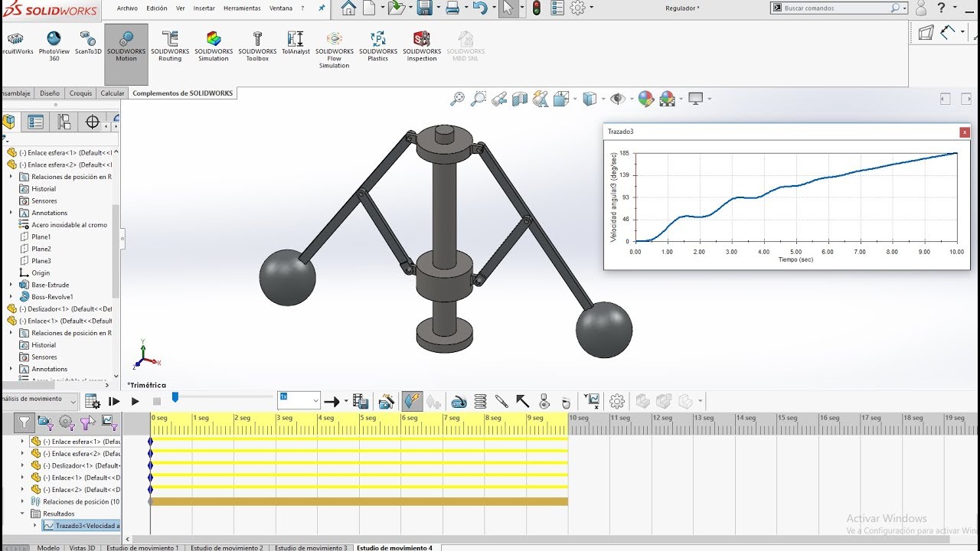Screen dimensions: 980x551
Task: Toggle the SOLIDWORKS Inspection add-in
Action: [422, 47]
